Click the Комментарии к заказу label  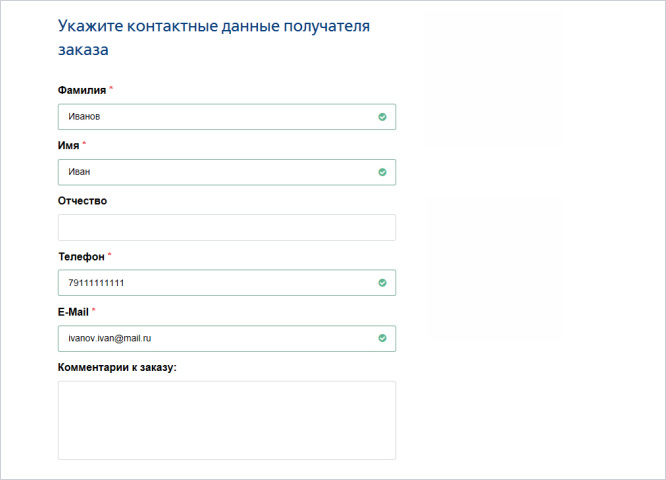[117, 367]
